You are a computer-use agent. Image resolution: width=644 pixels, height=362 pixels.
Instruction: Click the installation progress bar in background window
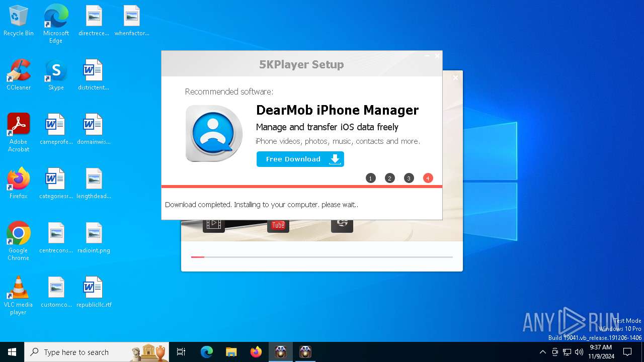coord(322,257)
